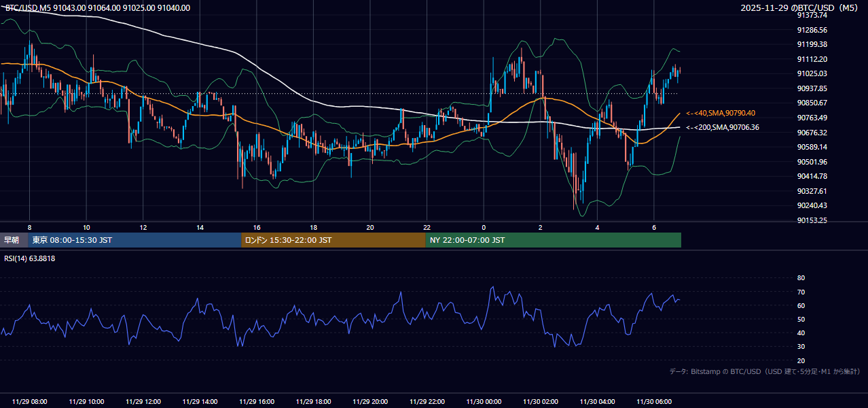Click the 11/29 20:00 date label
The width and height of the screenshot is (868, 408).
[x=369, y=401]
